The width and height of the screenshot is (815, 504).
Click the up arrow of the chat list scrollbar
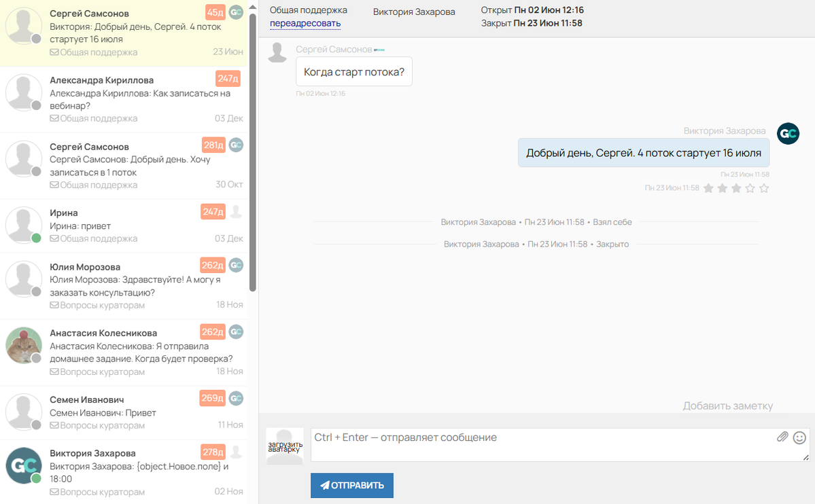point(253,7)
